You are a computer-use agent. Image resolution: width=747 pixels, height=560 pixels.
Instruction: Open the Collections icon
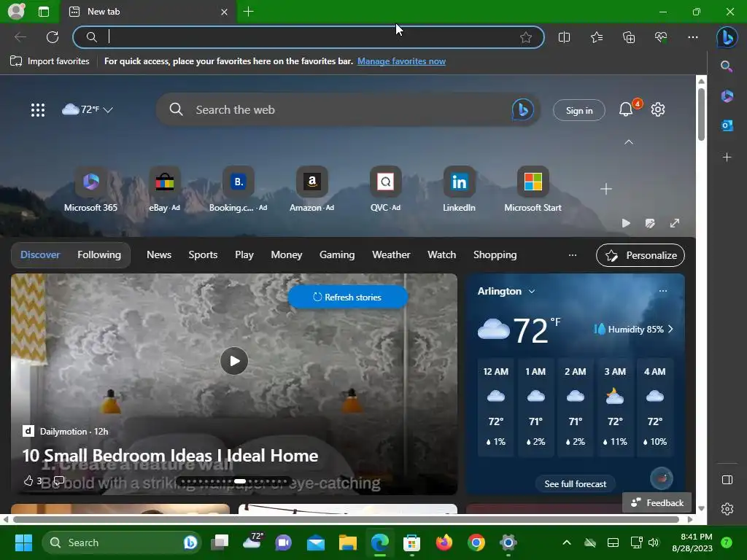(x=629, y=37)
